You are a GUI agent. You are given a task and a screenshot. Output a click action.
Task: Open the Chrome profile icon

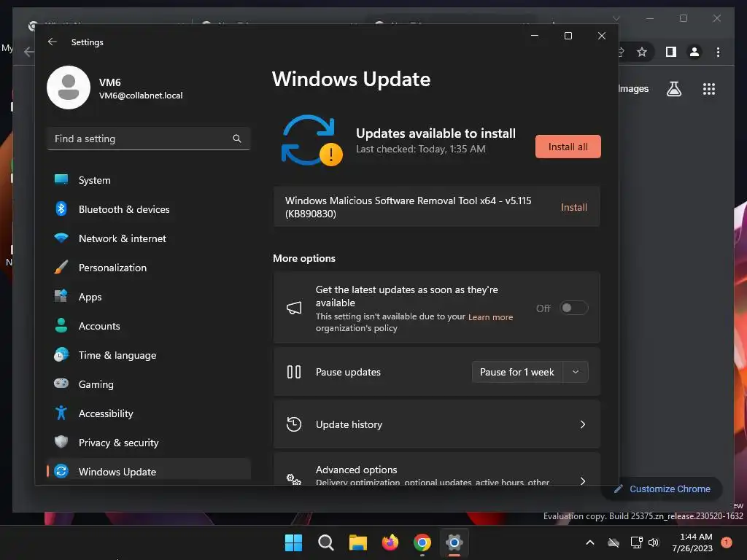[694, 52]
